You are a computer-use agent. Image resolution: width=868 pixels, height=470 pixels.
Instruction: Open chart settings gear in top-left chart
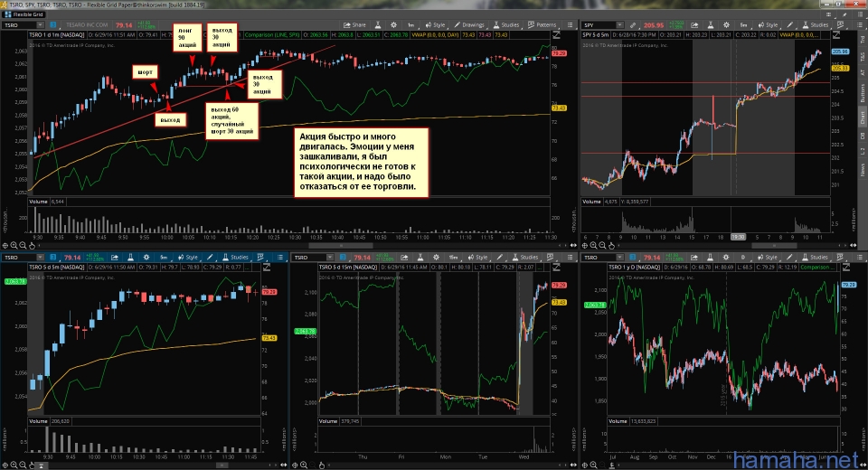[x=393, y=25]
